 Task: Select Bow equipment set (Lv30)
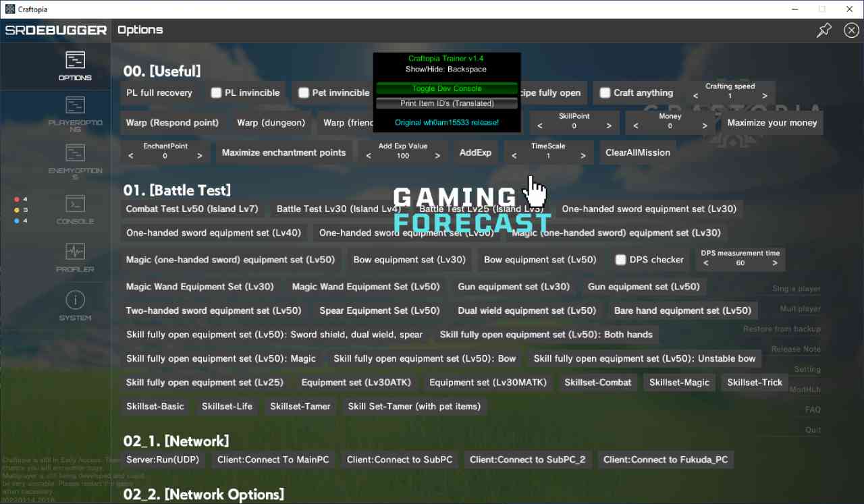click(410, 260)
